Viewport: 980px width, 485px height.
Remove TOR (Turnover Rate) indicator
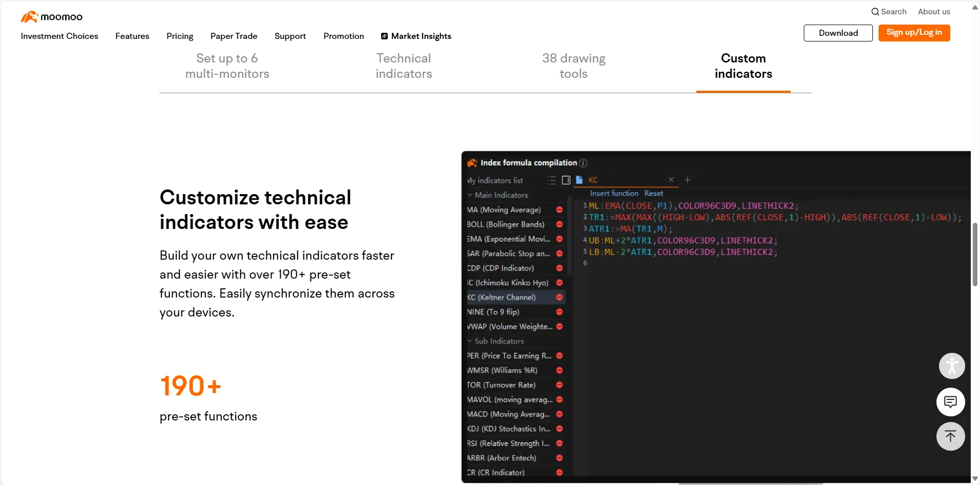point(559,385)
